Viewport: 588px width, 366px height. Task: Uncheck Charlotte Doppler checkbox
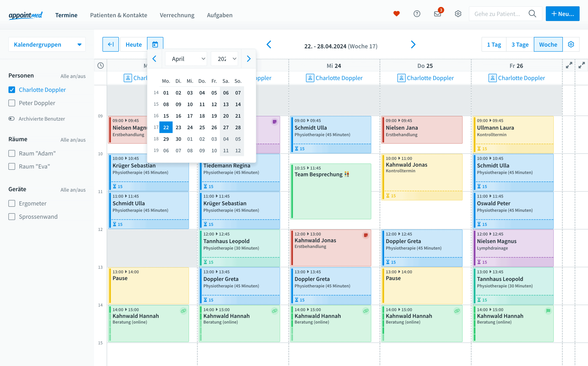pos(12,90)
